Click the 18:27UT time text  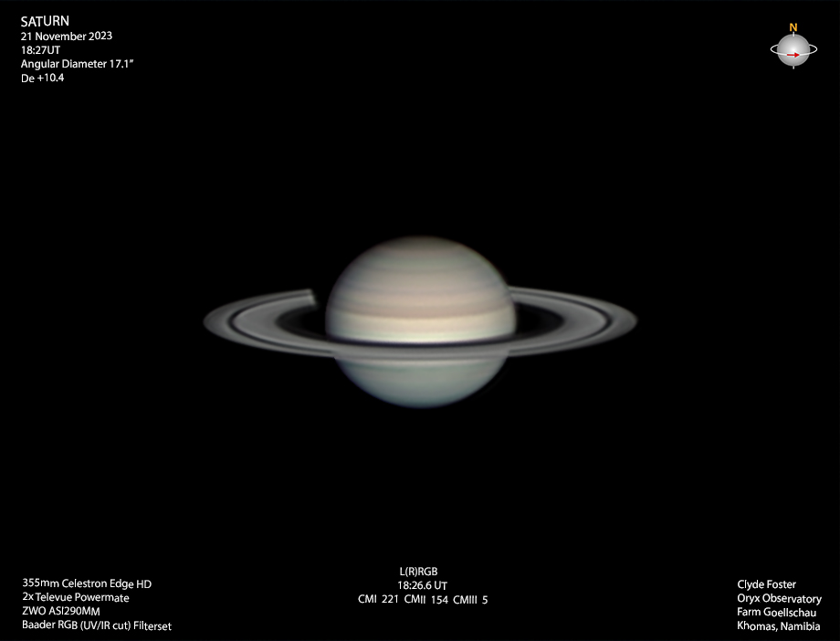coord(41,50)
